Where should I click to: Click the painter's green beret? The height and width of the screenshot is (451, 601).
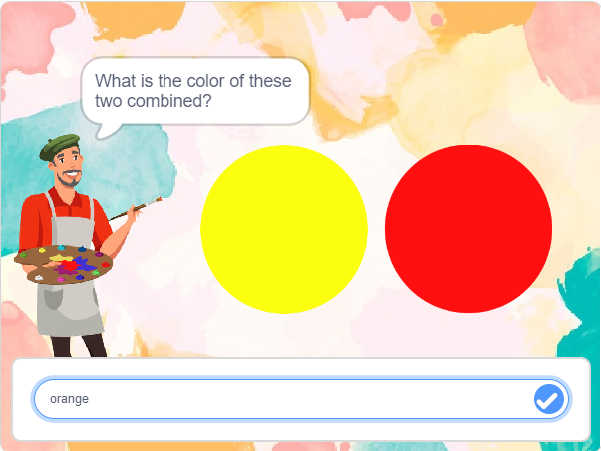60,145
